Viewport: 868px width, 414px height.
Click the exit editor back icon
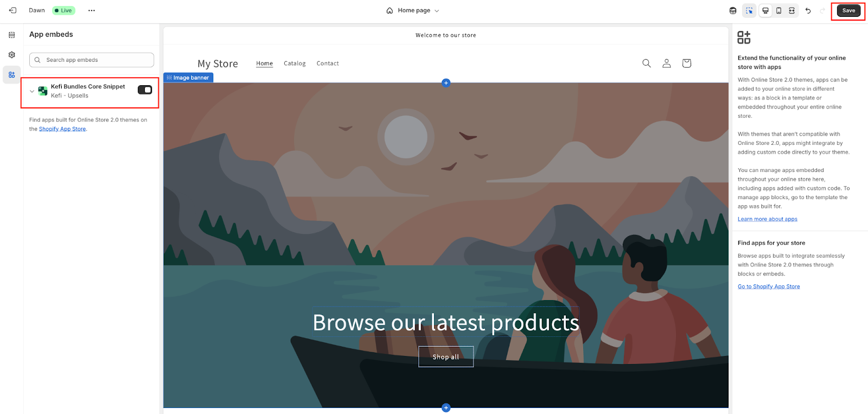pos(12,10)
